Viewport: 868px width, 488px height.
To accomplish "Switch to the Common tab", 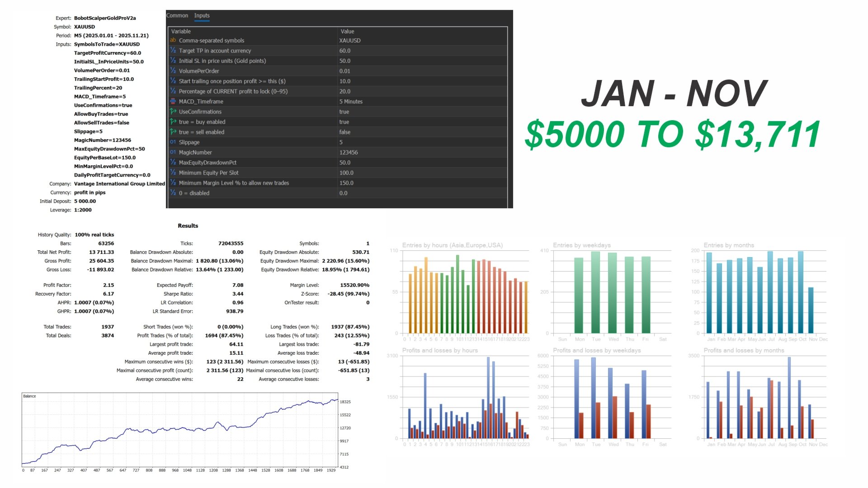I will point(177,15).
